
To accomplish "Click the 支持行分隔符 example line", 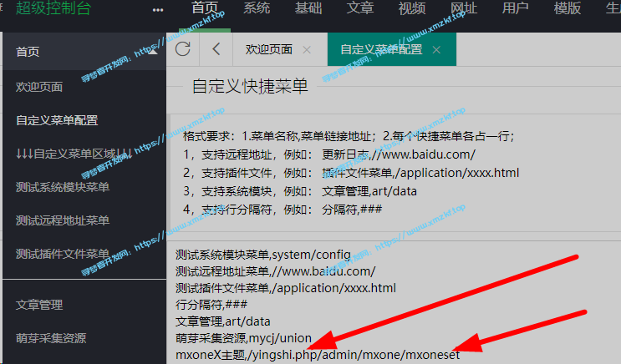I will click(283, 210).
